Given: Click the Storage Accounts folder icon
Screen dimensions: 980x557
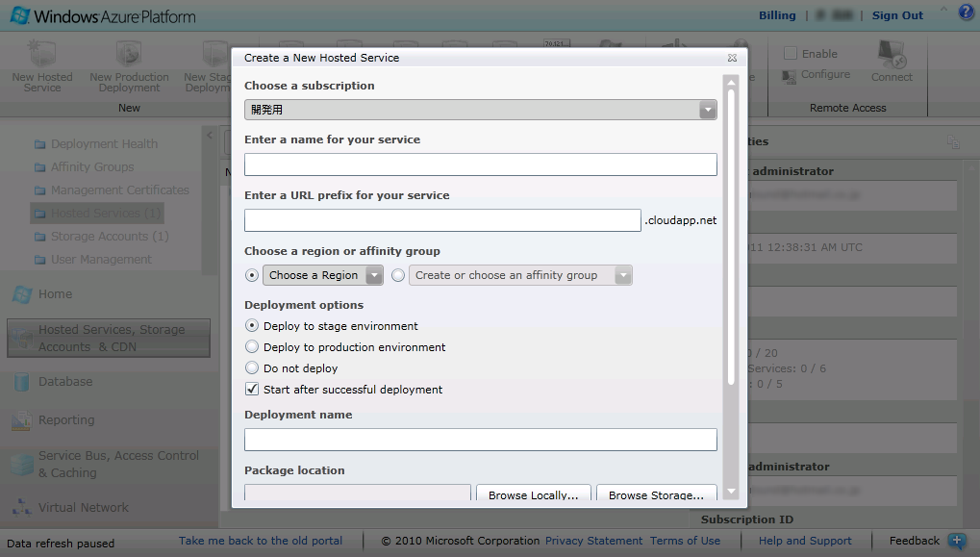Looking at the screenshot, I should click(x=40, y=237).
